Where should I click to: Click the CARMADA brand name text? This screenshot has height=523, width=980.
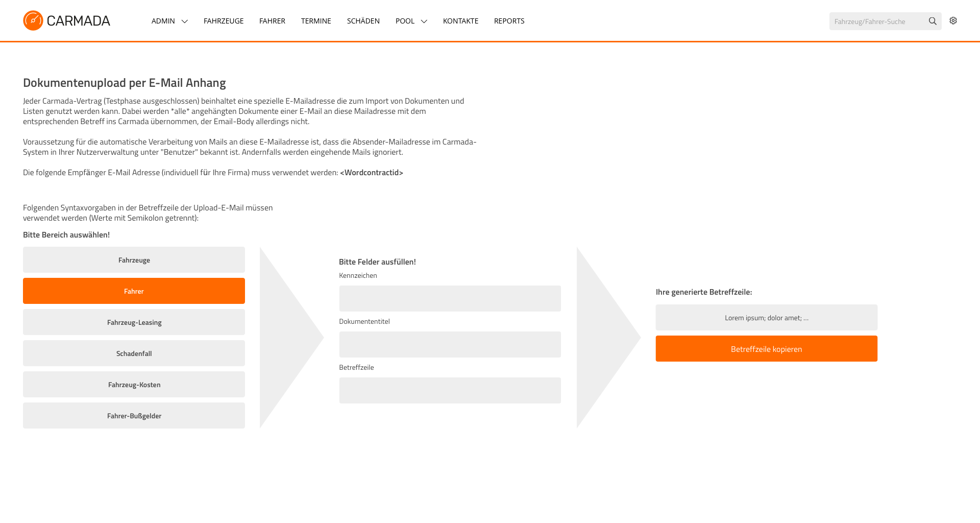click(78, 21)
